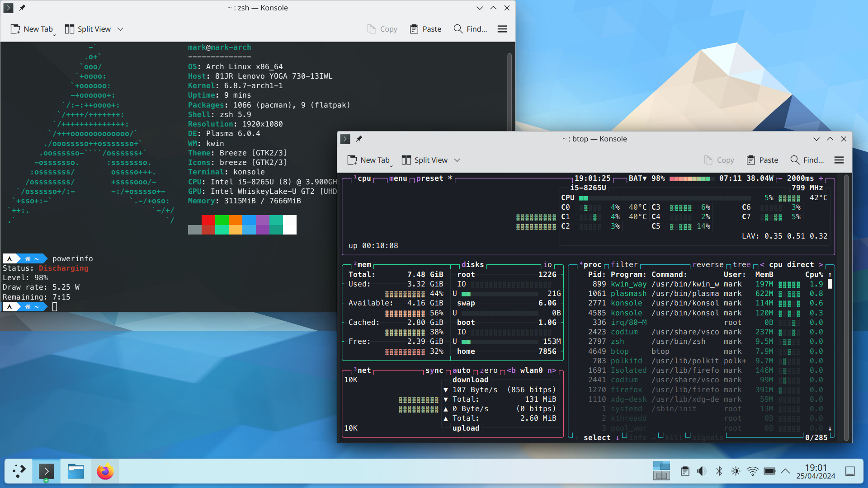Open the hamburger menu in the btop Konsole window
The width and height of the screenshot is (868, 488).
(839, 160)
